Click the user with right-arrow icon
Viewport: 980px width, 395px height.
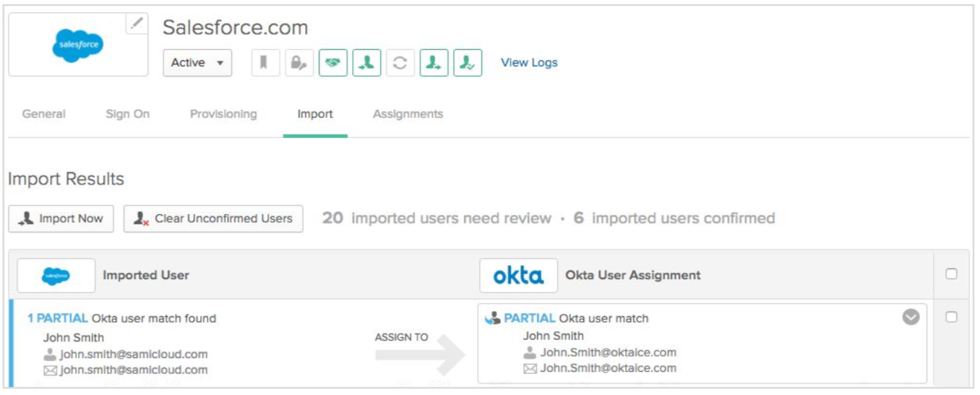(x=434, y=63)
